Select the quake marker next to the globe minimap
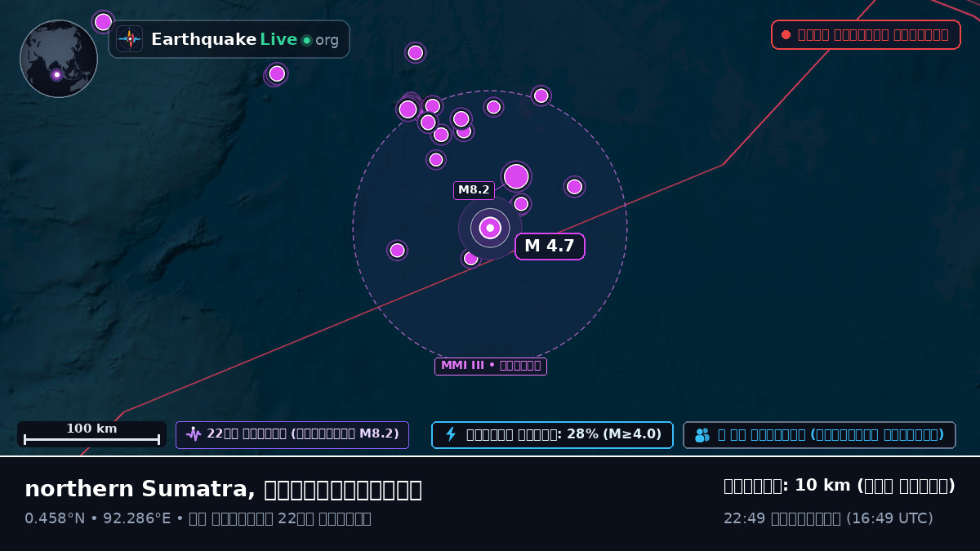 point(103,22)
